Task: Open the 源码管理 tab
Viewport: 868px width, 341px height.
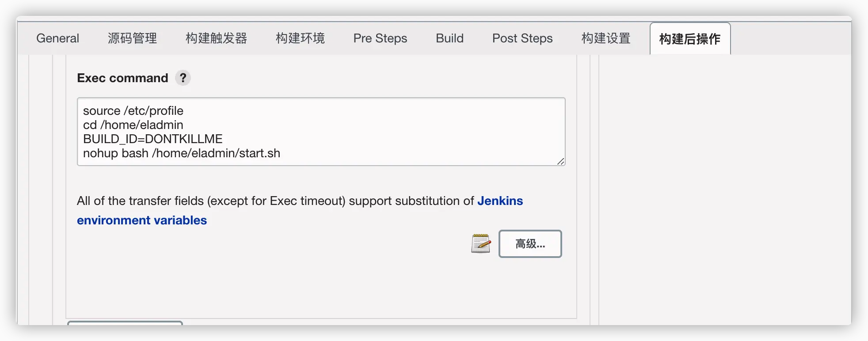Action: click(x=132, y=38)
